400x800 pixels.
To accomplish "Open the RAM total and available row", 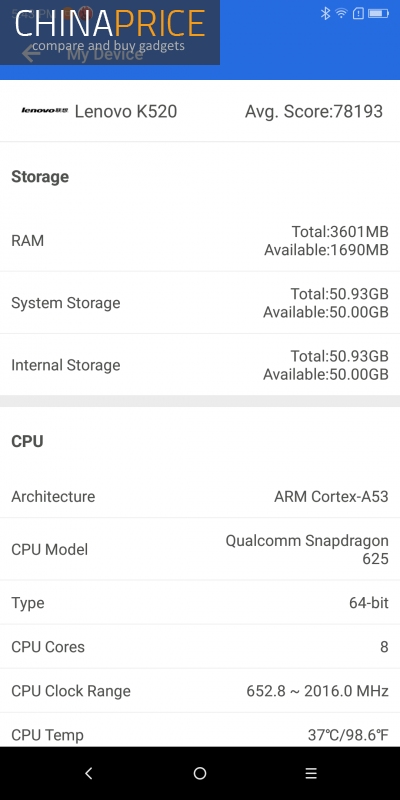I will [x=200, y=240].
